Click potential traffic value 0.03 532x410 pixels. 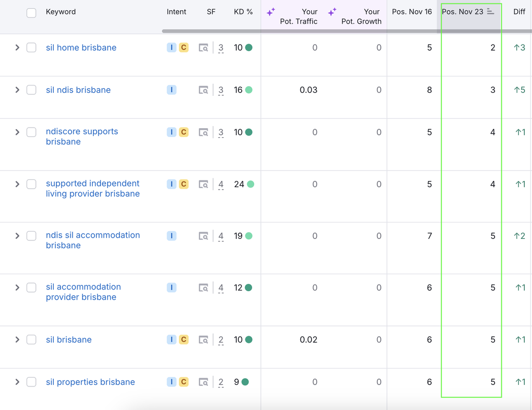tap(309, 90)
